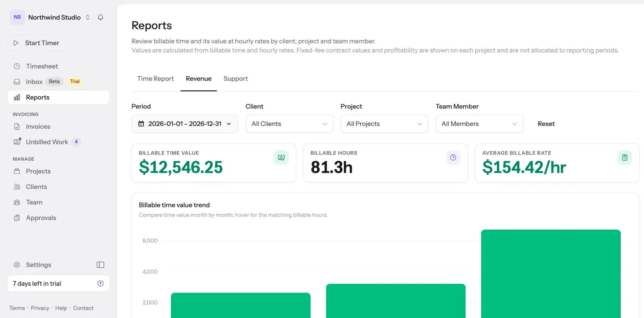The height and width of the screenshot is (318, 644).
Task: Click the Team group icon
Action: tap(17, 202)
